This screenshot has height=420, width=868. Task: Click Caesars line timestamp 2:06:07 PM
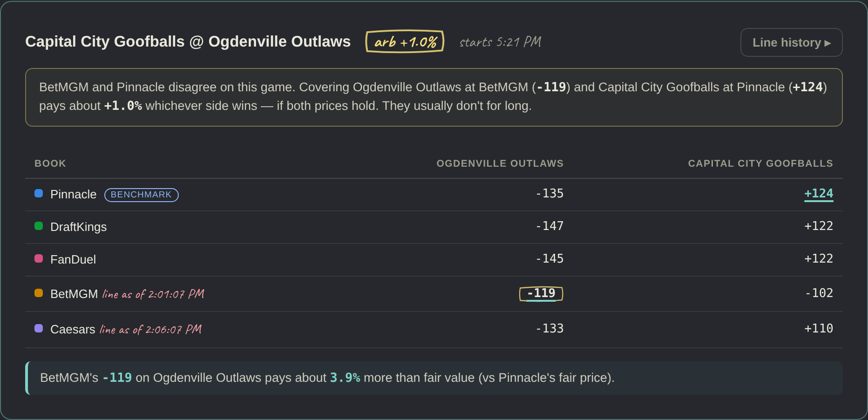pos(151,329)
